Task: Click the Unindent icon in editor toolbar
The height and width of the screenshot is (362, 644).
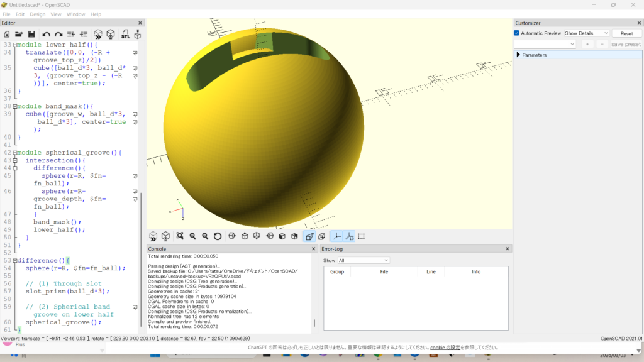Action: point(70,34)
